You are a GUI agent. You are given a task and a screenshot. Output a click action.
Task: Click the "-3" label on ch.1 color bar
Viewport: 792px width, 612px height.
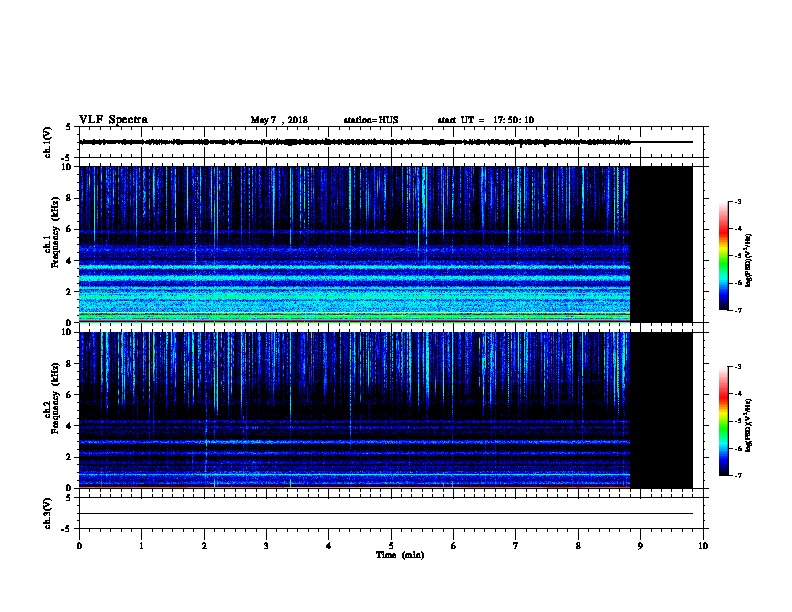pos(738,201)
